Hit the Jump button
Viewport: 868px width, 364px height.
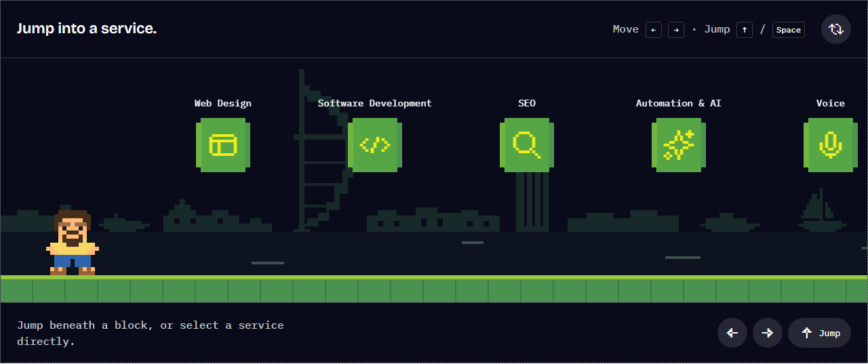tap(819, 333)
